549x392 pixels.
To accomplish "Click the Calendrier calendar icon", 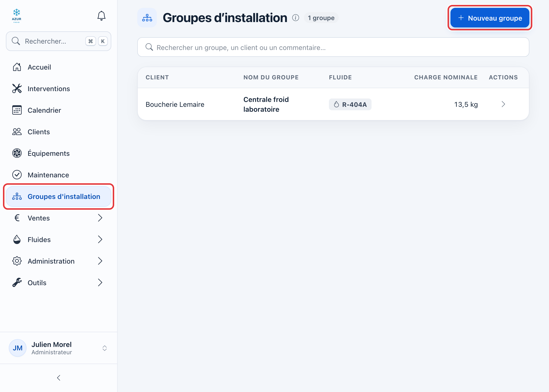I will (17, 110).
